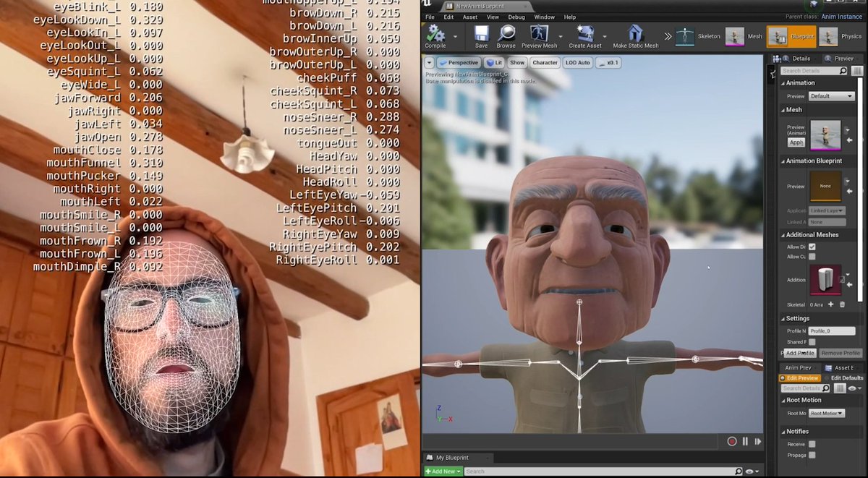Click the Perspective view button
Viewport: 868px width, 478px height.
(459, 63)
